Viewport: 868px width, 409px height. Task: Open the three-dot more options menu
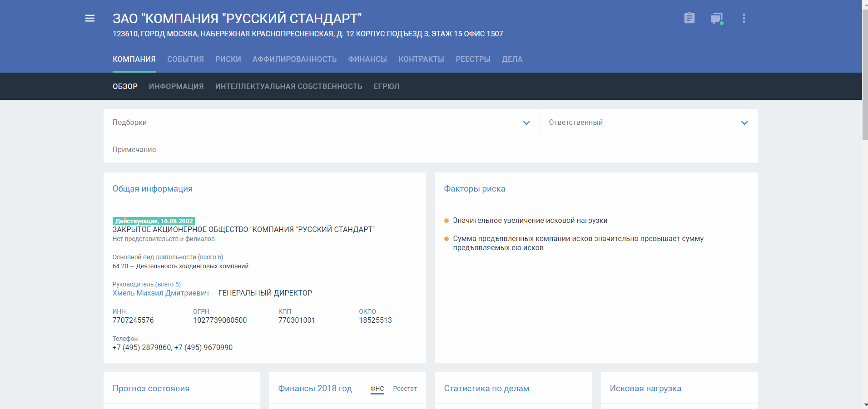[x=744, y=18]
